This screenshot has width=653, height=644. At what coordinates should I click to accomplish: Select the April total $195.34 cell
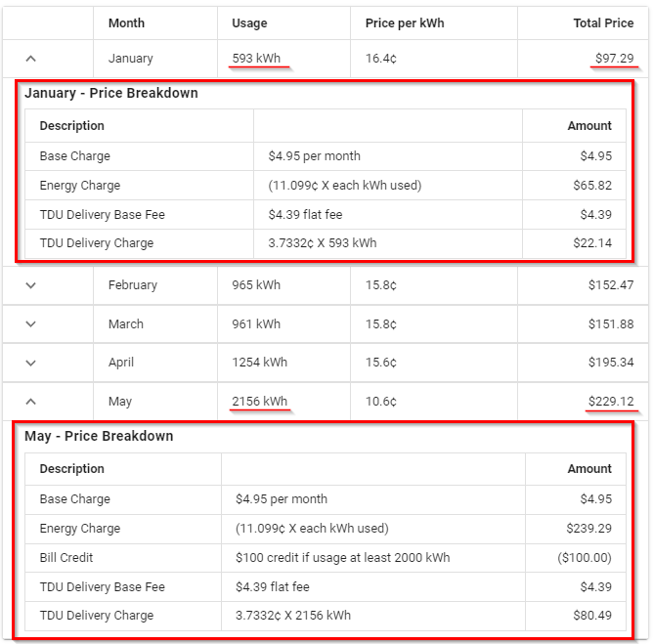coord(611,363)
